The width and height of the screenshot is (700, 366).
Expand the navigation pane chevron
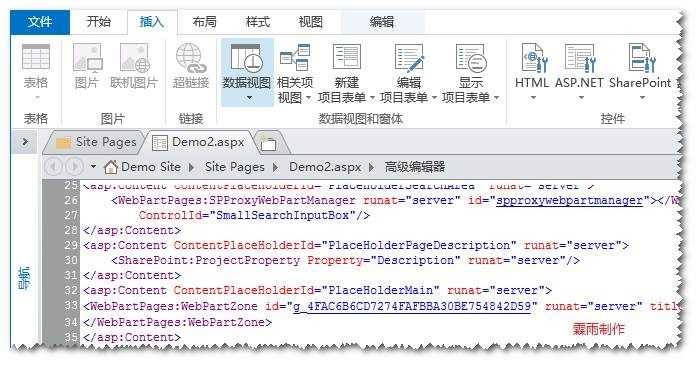pos(25,142)
